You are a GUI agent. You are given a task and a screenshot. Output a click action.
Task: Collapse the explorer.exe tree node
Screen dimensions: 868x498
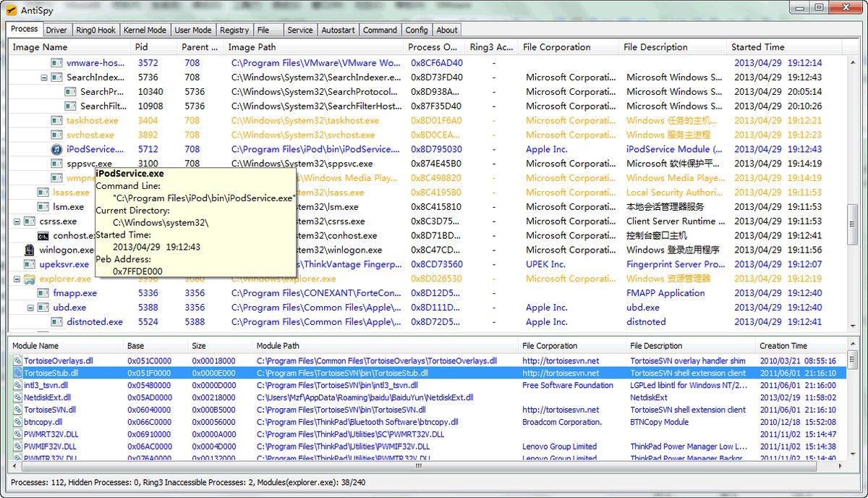pos(17,279)
